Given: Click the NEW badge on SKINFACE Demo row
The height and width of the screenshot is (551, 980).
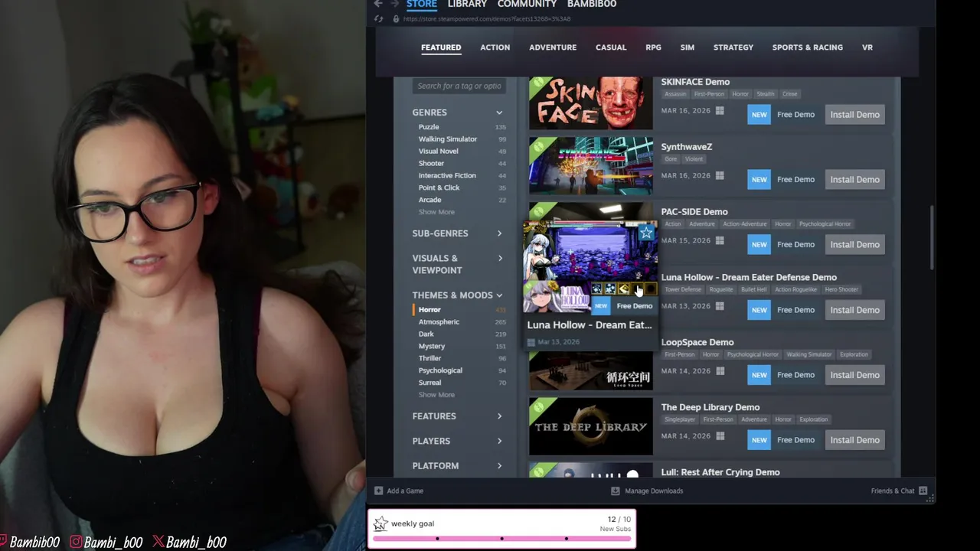Looking at the screenshot, I should [x=759, y=115].
